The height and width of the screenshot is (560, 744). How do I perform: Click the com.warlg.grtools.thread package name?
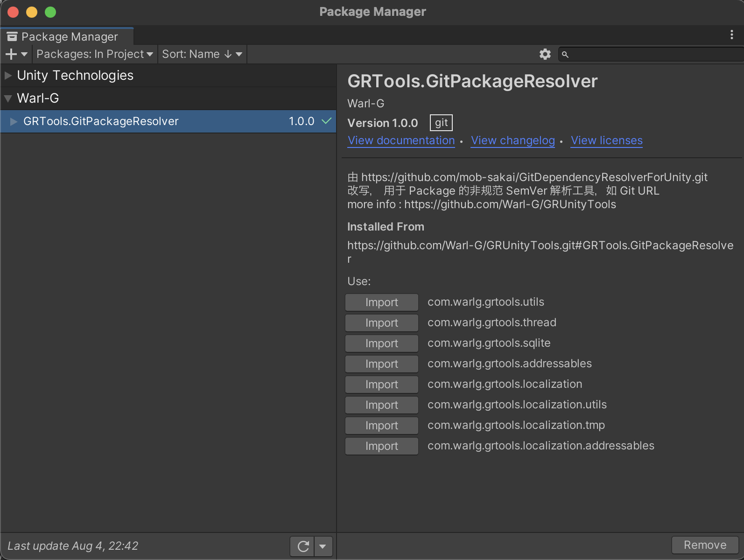(x=492, y=322)
